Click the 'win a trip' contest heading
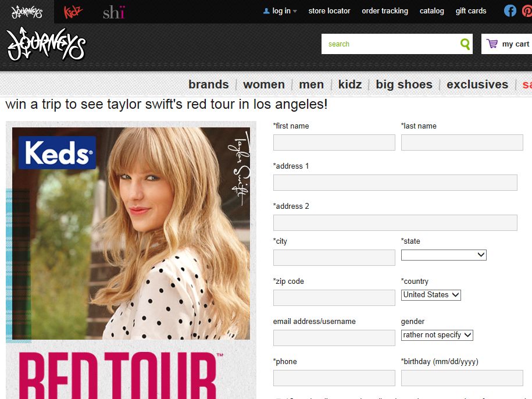Viewport: 532px width, 399px height. click(167, 105)
